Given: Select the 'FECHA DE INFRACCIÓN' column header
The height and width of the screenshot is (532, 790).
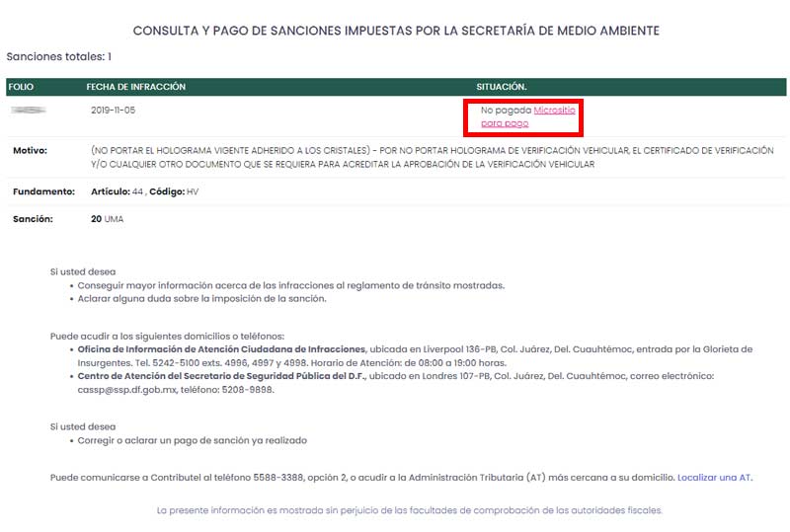Looking at the screenshot, I should pyautogui.click(x=136, y=87).
